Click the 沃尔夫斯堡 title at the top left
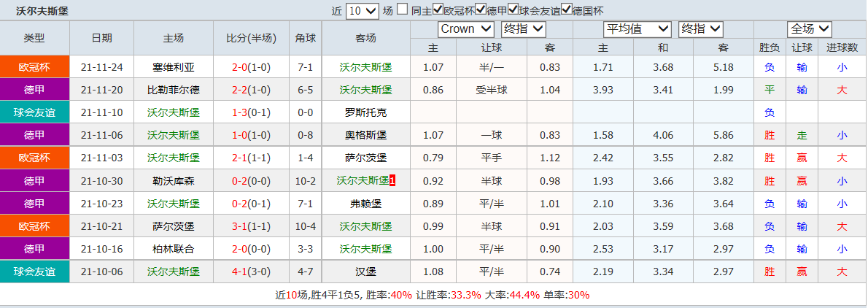This screenshot has width=868, height=308. tap(42, 11)
